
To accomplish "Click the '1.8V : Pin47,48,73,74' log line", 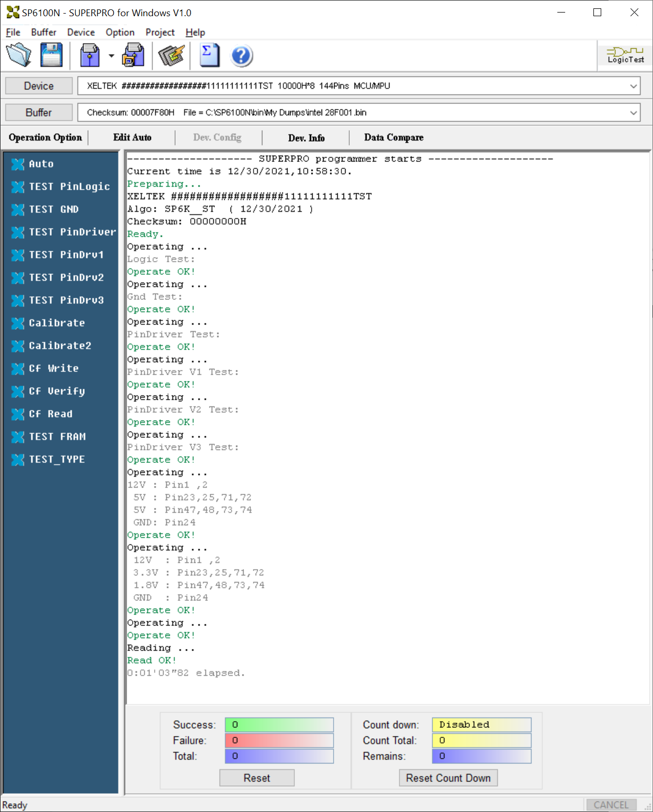I will [199, 585].
